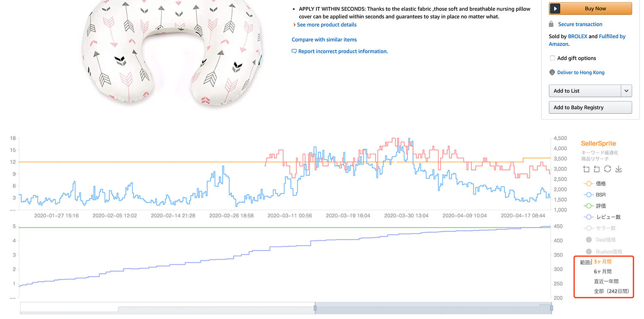Click the Buy Now button
This screenshot has width=644, height=319.
590,9
